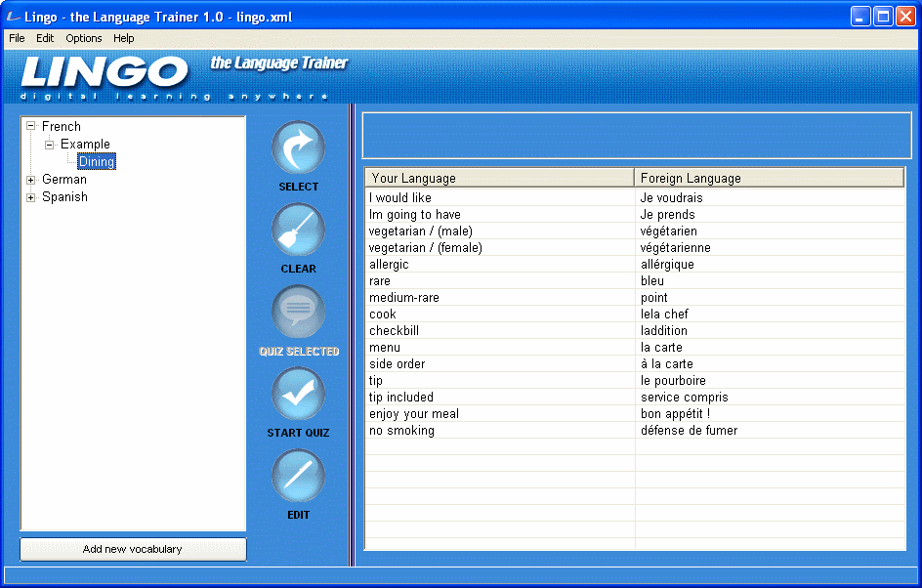The height and width of the screenshot is (588, 922).
Task: Click the QUIZ SELECTED speech bubble icon
Action: point(298,312)
